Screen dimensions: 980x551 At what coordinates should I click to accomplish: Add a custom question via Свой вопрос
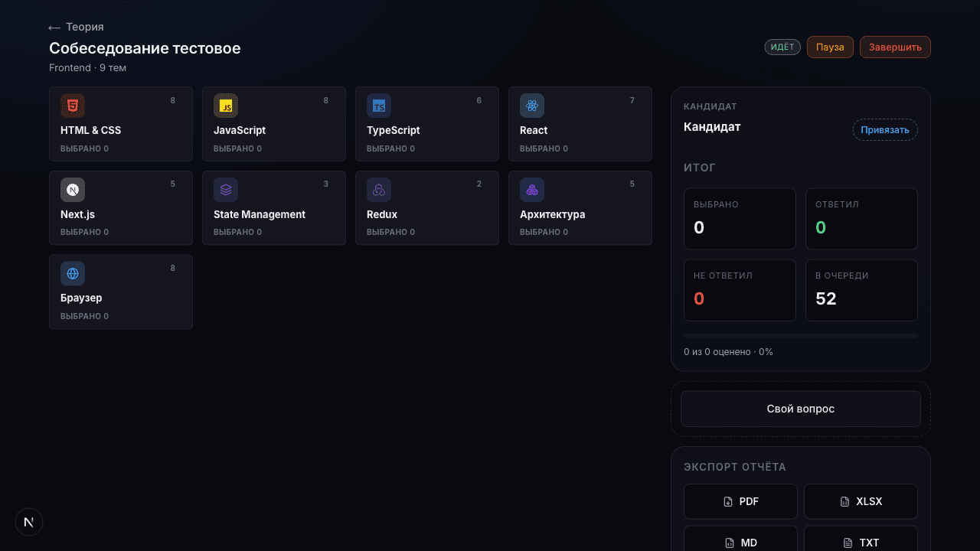(801, 409)
